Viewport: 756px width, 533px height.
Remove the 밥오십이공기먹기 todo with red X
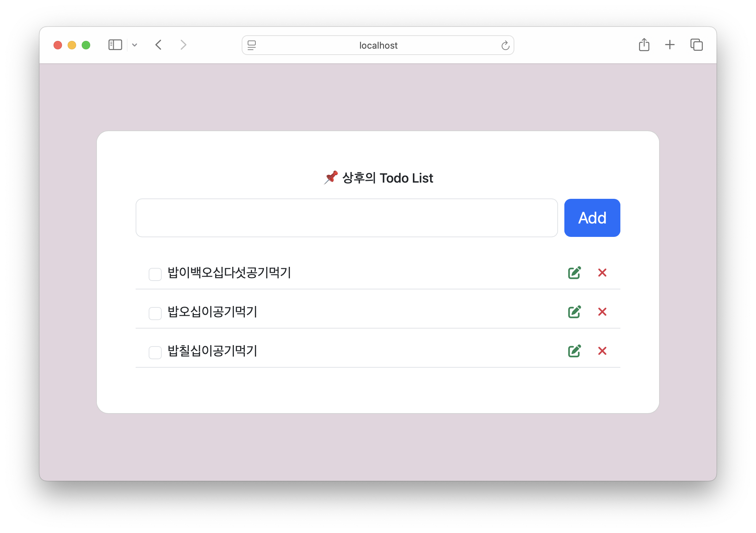pyautogui.click(x=602, y=312)
